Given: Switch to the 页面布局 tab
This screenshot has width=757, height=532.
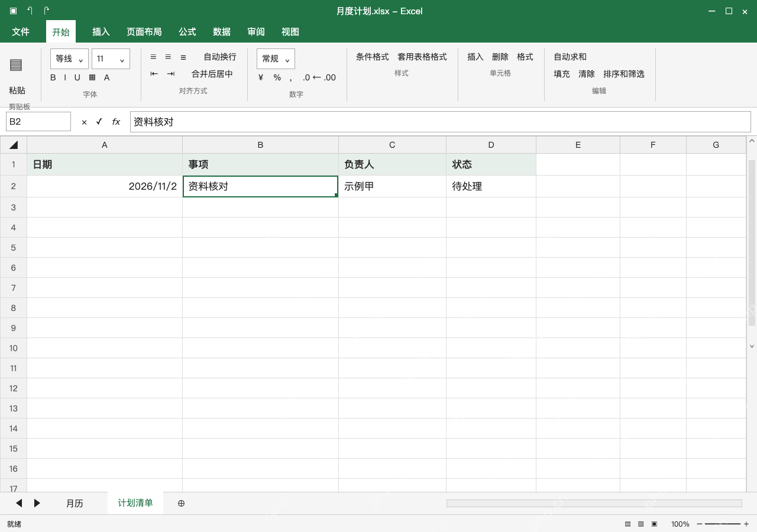Looking at the screenshot, I should pos(144,31).
